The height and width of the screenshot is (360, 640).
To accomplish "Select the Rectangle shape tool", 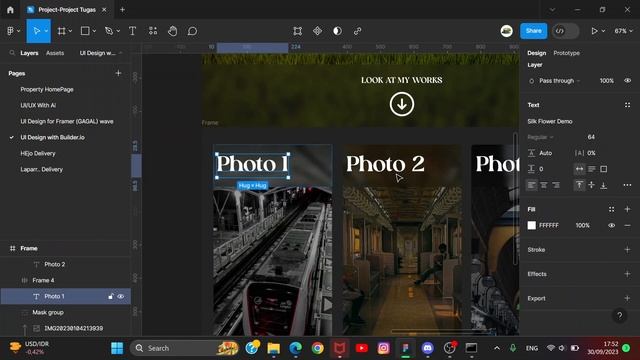I will click(x=85, y=31).
